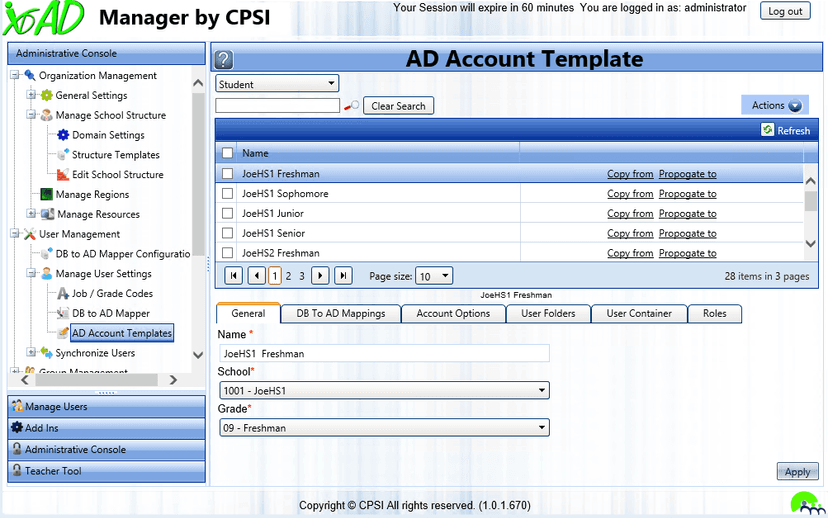
Task: Check the JoeHS2 Freshman row checkbox
Action: pos(228,253)
